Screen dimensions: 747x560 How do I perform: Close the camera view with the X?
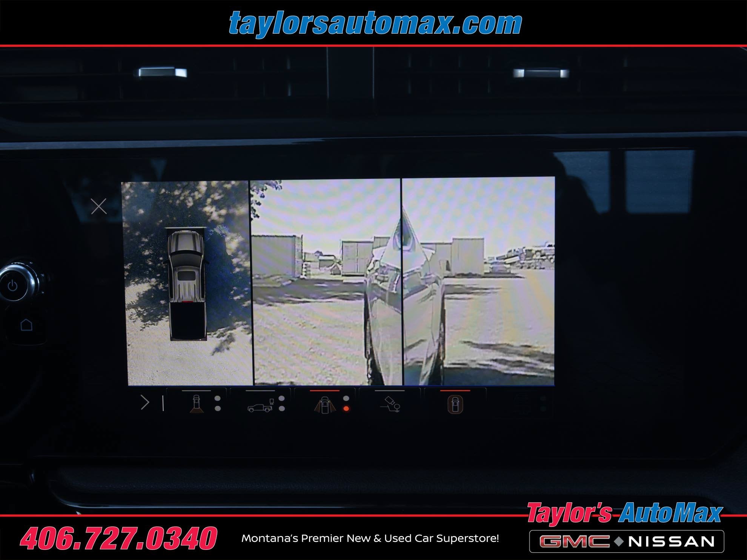[x=99, y=206]
